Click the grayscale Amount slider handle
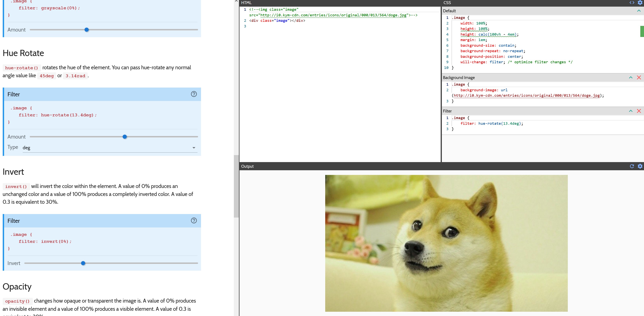The width and height of the screenshot is (644, 316). point(87,30)
